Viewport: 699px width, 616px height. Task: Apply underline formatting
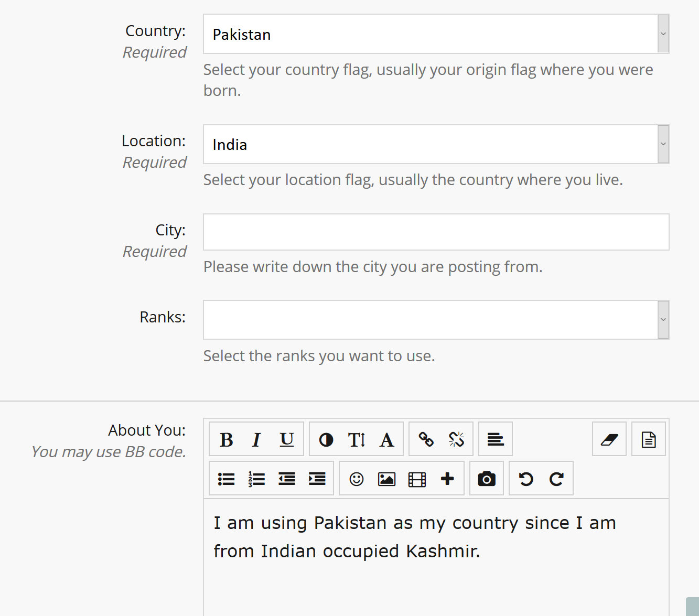click(287, 439)
